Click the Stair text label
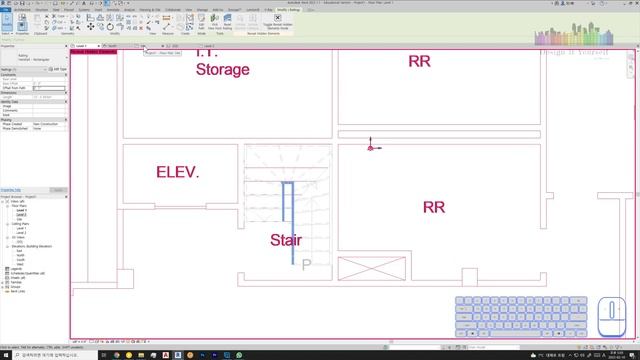Screen dimensions: 640x360 coord(286,240)
